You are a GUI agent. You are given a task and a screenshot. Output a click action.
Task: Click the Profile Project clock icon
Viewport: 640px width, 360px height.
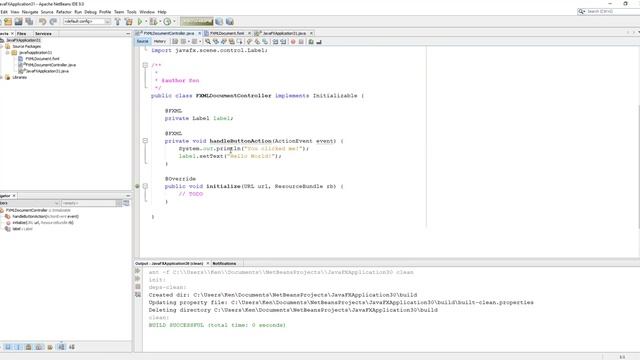[167, 21]
